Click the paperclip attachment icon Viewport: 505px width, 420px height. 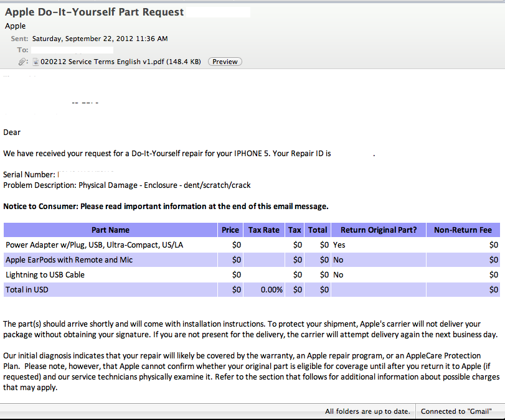click(x=22, y=62)
